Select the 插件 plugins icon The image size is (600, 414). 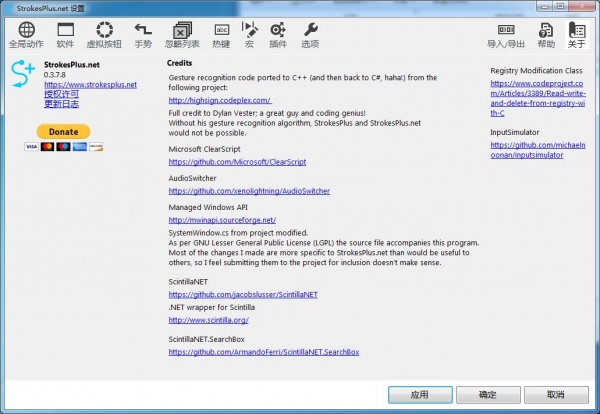click(278, 35)
